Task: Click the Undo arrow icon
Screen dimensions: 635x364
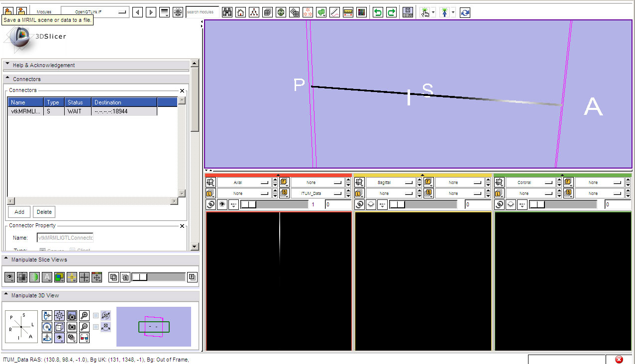Action: 378,12
